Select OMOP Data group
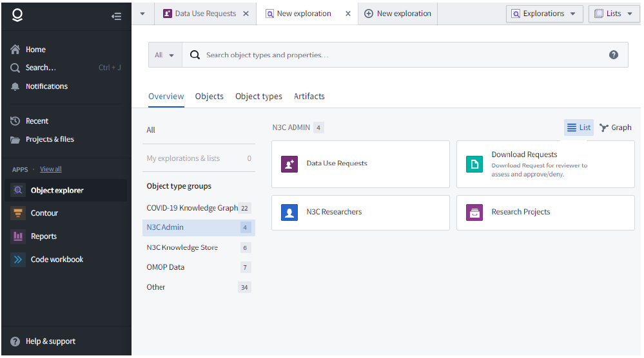 [x=199, y=267]
